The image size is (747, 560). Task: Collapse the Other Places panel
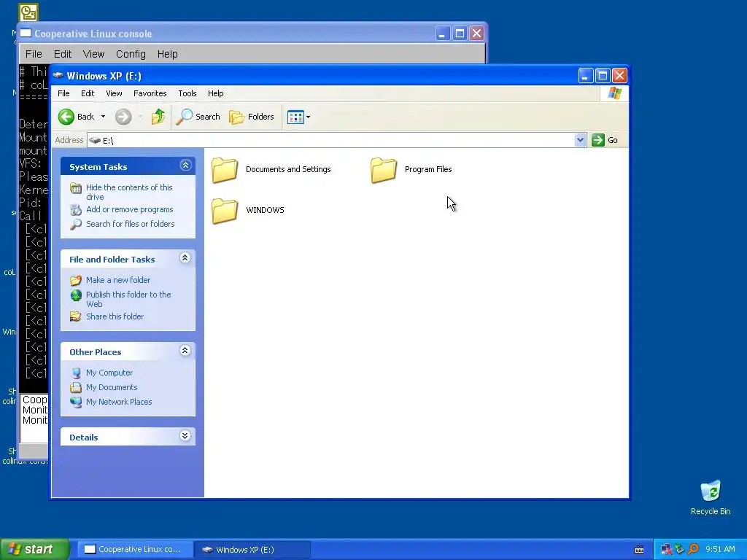(x=185, y=351)
